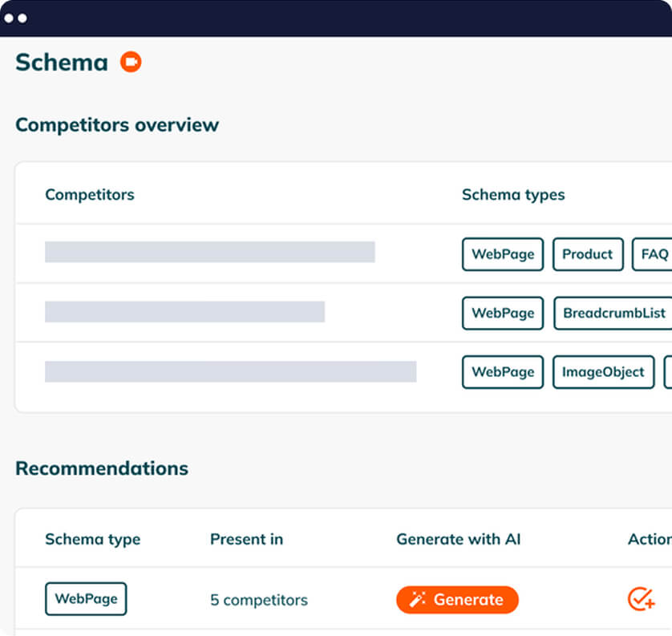Select the ImageObject schema tag
This screenshot has height=636, width=672.
pos(603,372)
